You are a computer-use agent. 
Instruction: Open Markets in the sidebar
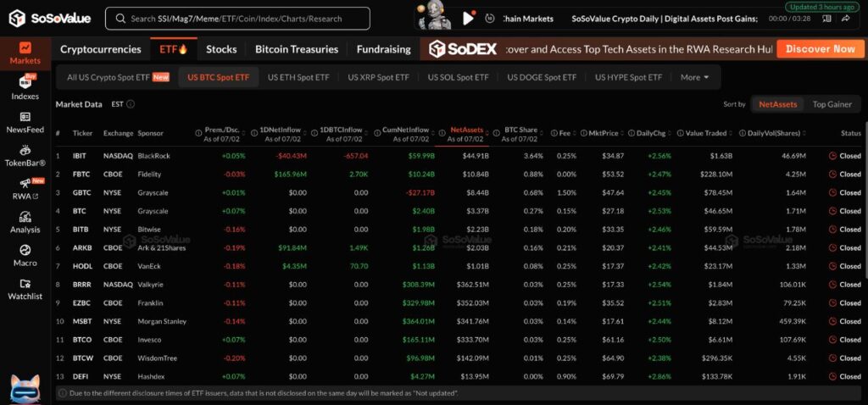click(25, 53)
